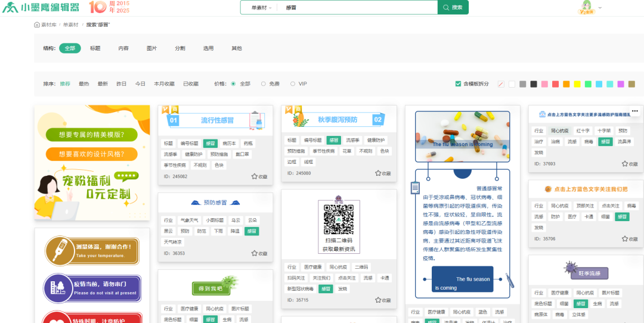Filter structure by 图片

click(x=151, y=48)
